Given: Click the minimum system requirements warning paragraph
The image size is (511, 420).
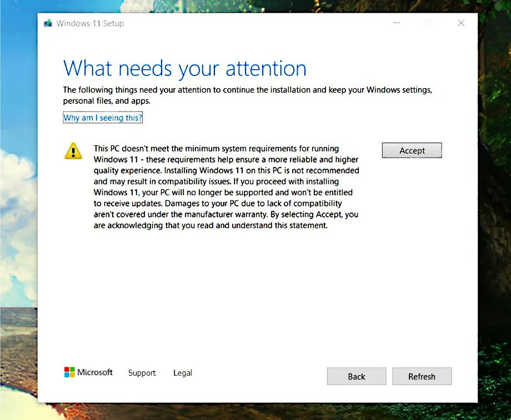Looking at the screenshot, I should pos(227,187).
